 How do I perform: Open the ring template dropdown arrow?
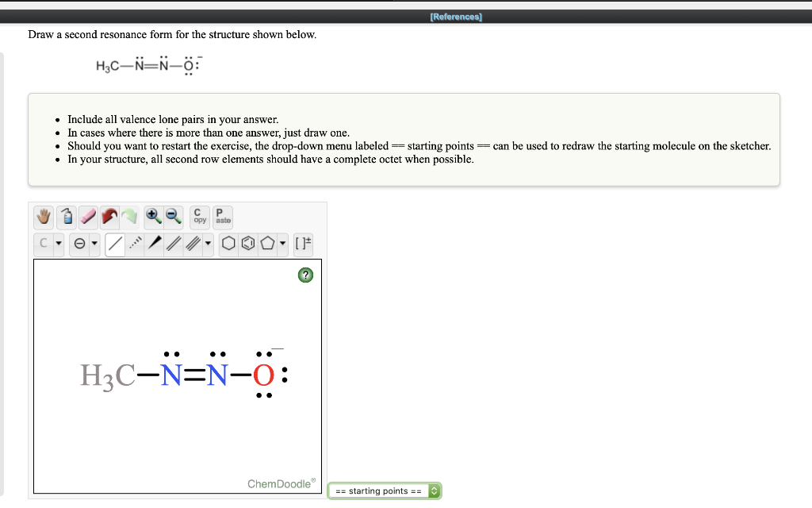pos(282,244)
